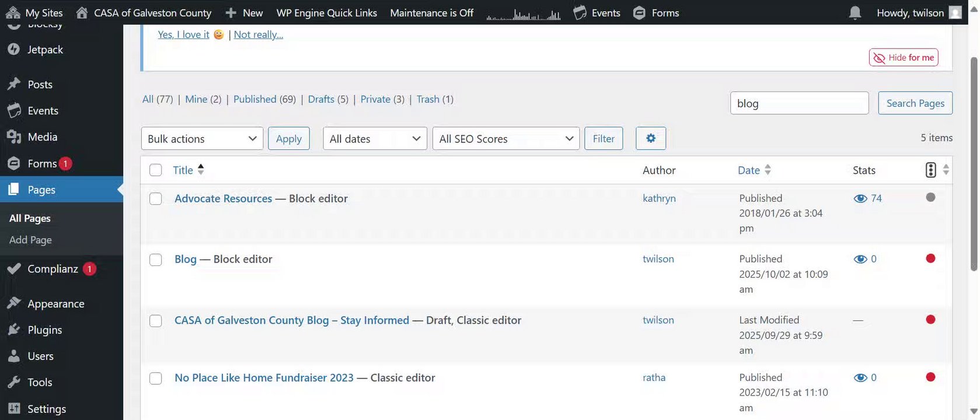Tick the Advocate Resources row checkbox

click(x=156, y=199)
